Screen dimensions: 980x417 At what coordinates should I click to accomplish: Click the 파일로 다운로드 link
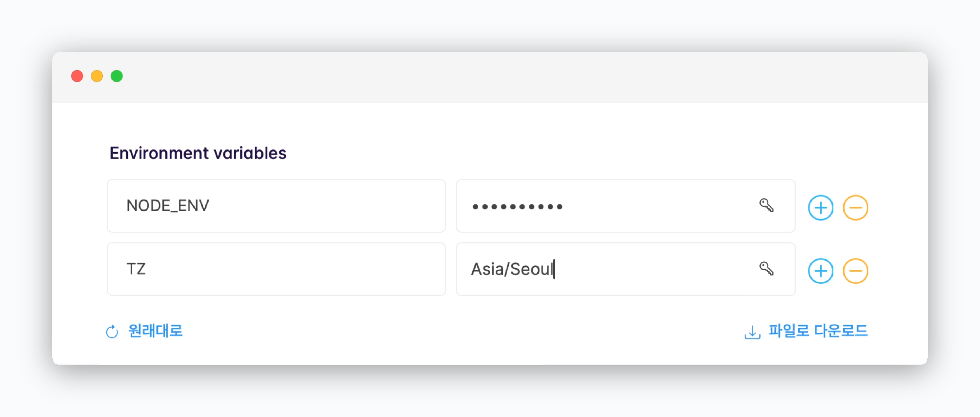click(818, 331)
